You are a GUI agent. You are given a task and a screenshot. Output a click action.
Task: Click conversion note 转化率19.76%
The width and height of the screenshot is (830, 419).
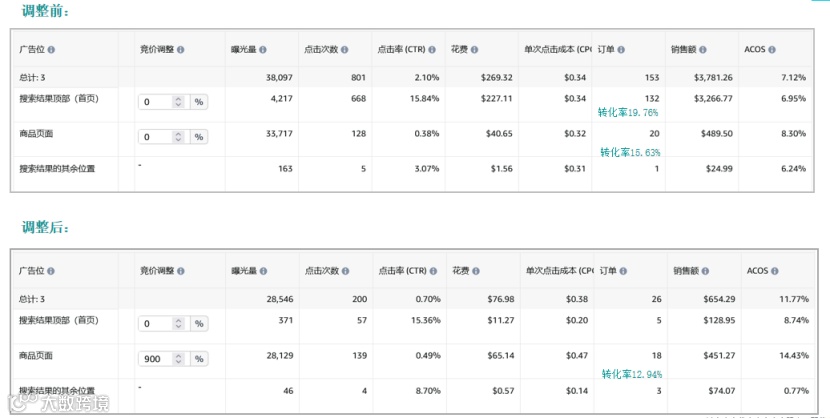(x=628, y=112)
